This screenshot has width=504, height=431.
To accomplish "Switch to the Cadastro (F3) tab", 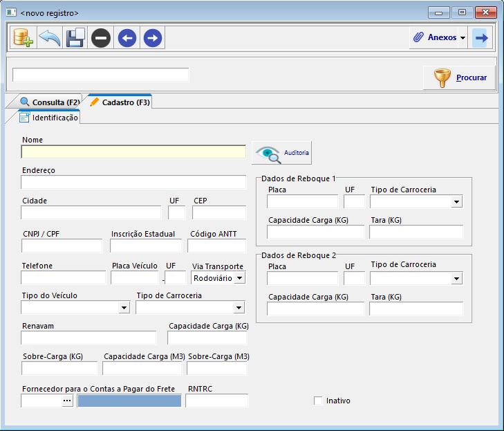I will (x=119, y=102).
